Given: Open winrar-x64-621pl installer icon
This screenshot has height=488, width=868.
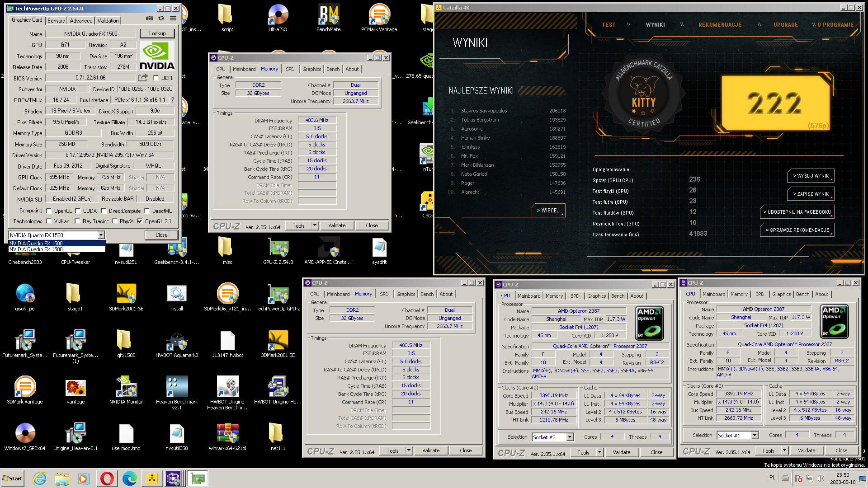Looking at the screenshot, I should (x=227, y=437).
